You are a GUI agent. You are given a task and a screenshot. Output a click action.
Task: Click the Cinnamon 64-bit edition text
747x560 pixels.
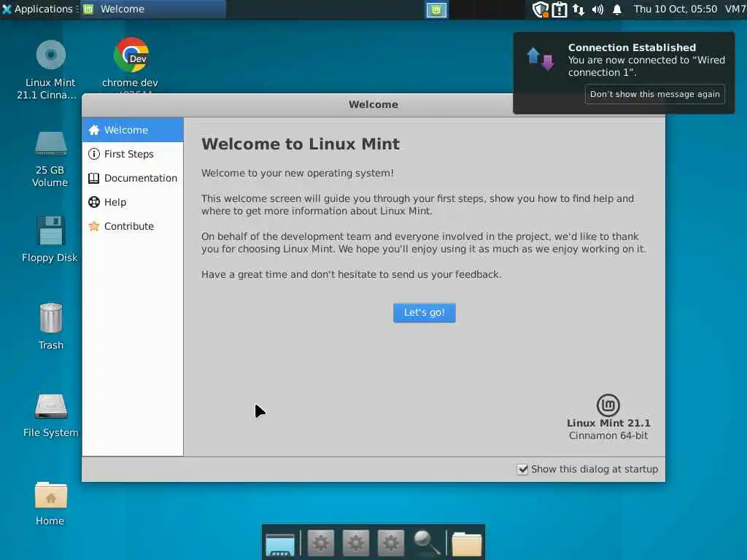coord(608,435)
